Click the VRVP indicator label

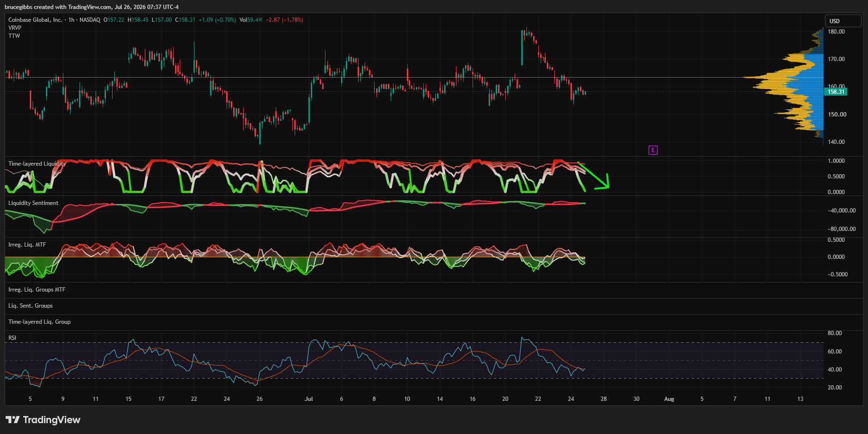[x=15, y=28]
